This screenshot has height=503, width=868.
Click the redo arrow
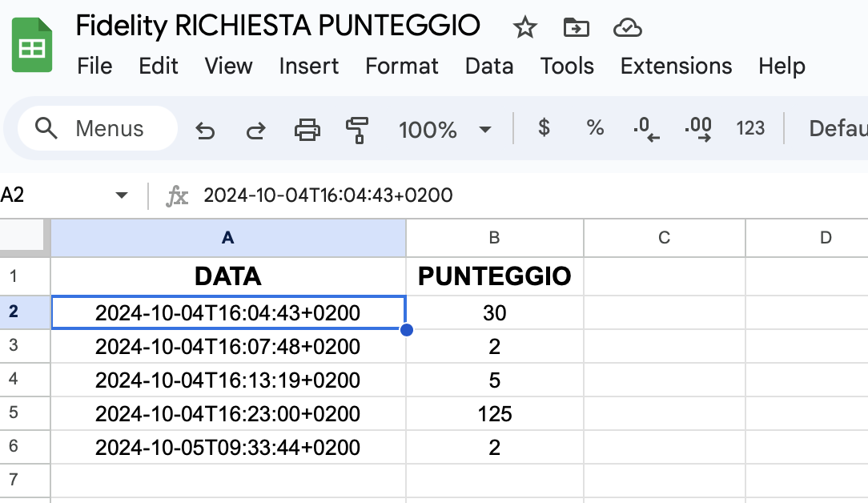click(x=255, y=131)
